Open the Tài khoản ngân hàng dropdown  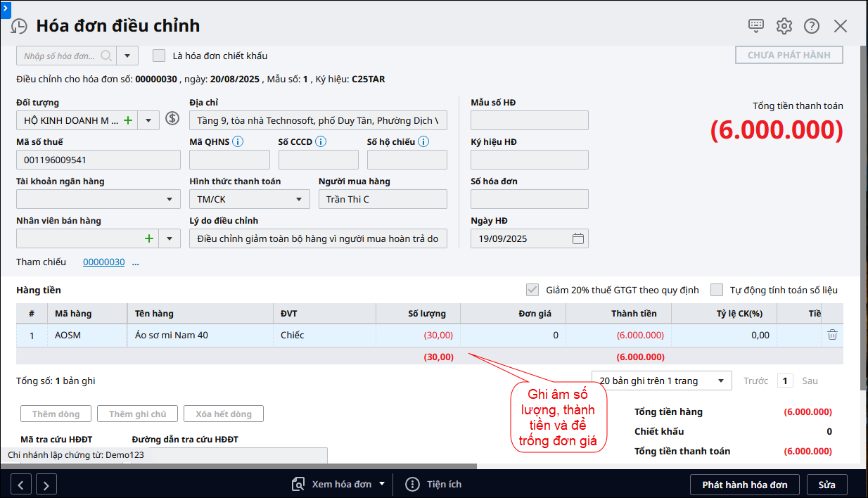(x=170, y=200)
